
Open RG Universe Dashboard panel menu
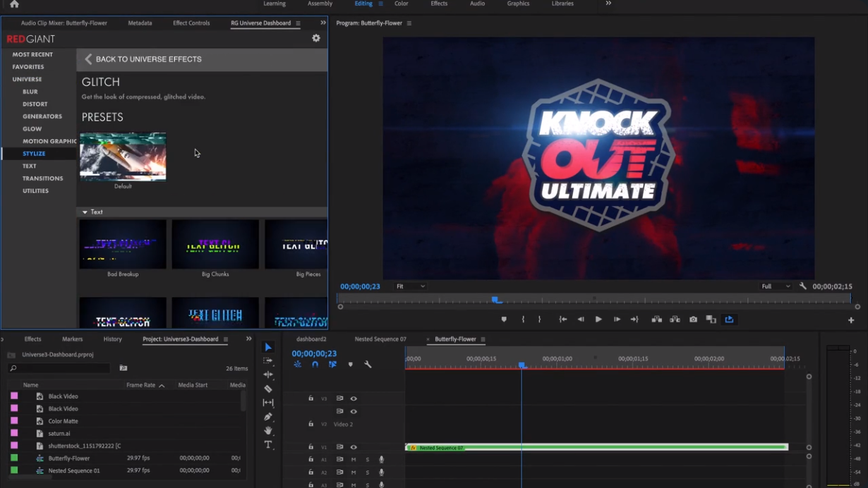pos(298,23)
